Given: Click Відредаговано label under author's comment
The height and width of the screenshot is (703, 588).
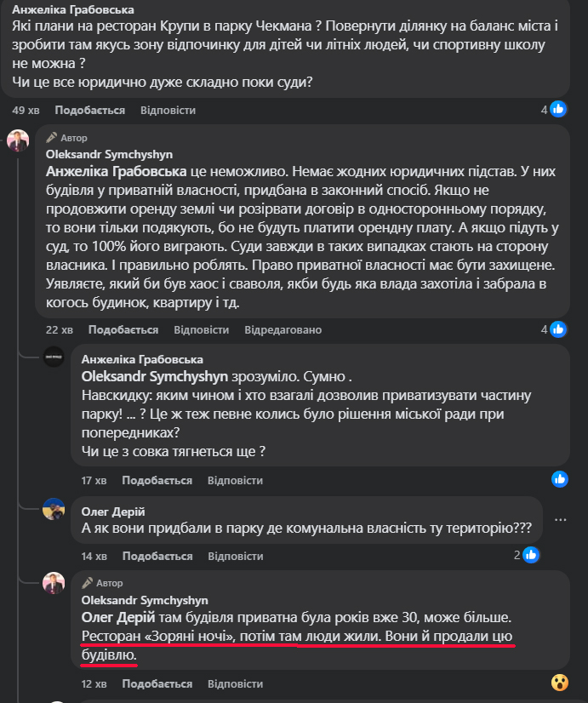Looking at the screenshot, I should pos(283,330).
